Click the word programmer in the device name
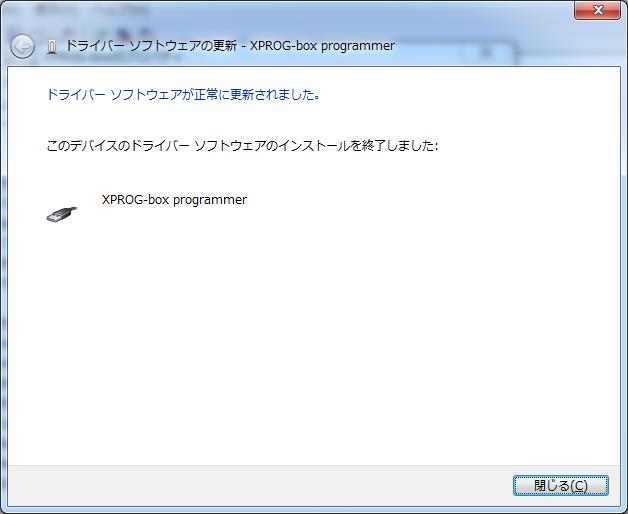 (210, 200)
